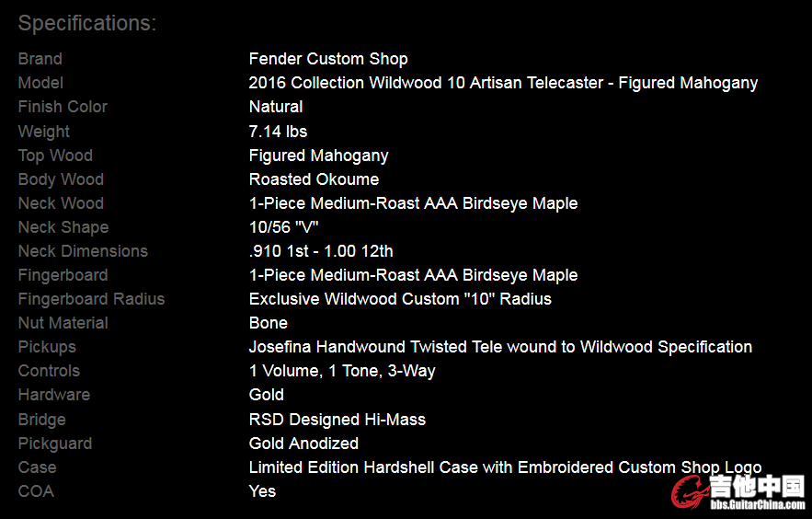
Task: Click the Neck Shape label
Action: (63, 227)
